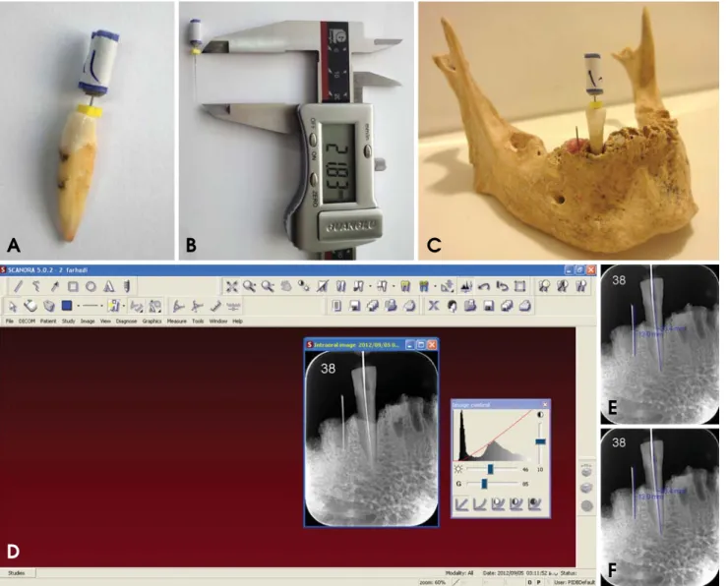Close the Image control panel
This screenshot has width=728, height=586.
tap(545, 404)
